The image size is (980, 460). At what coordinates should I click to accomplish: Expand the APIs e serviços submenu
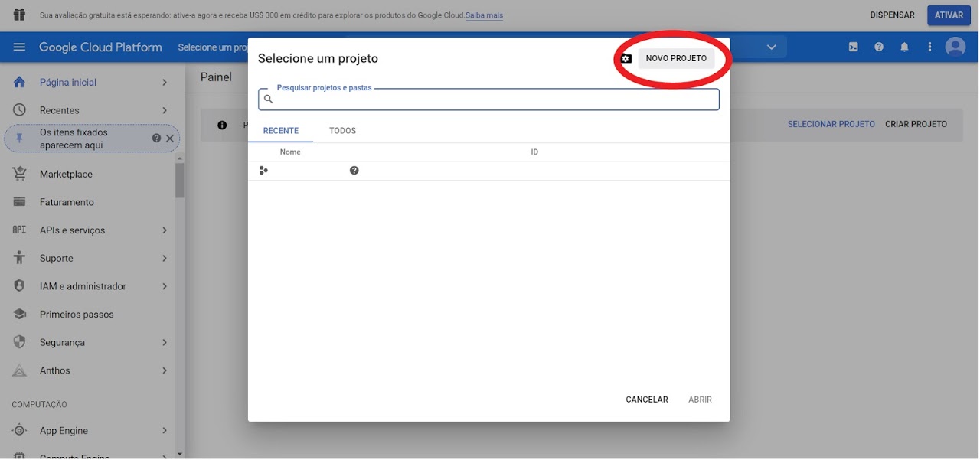[x=165, y=230]
